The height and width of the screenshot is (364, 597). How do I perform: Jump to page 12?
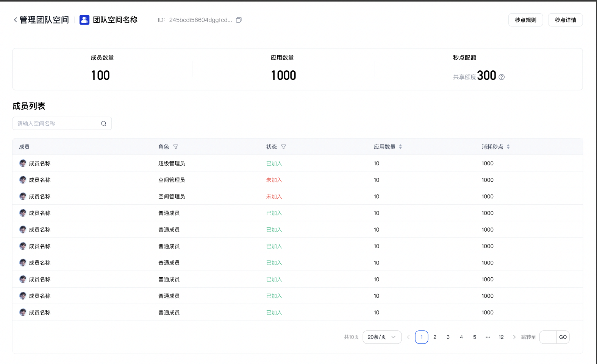501,337
